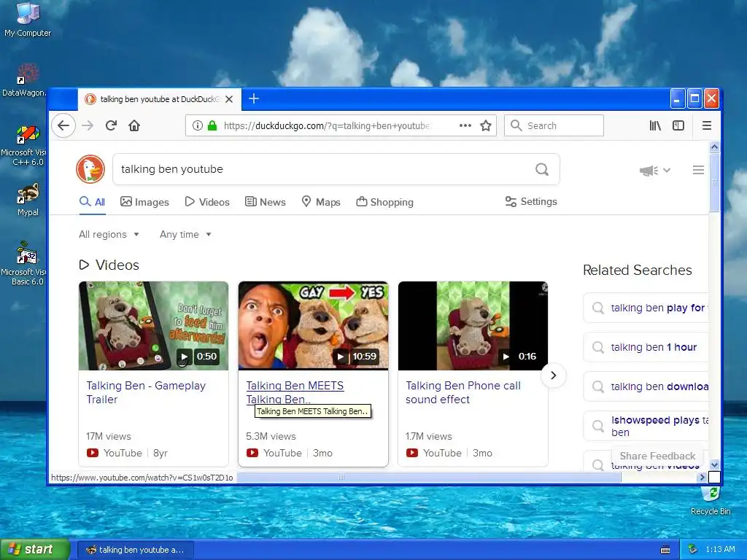
Task: Play the 0:50 Gameplay Trailer thumbnail
Action: (153, 326)
